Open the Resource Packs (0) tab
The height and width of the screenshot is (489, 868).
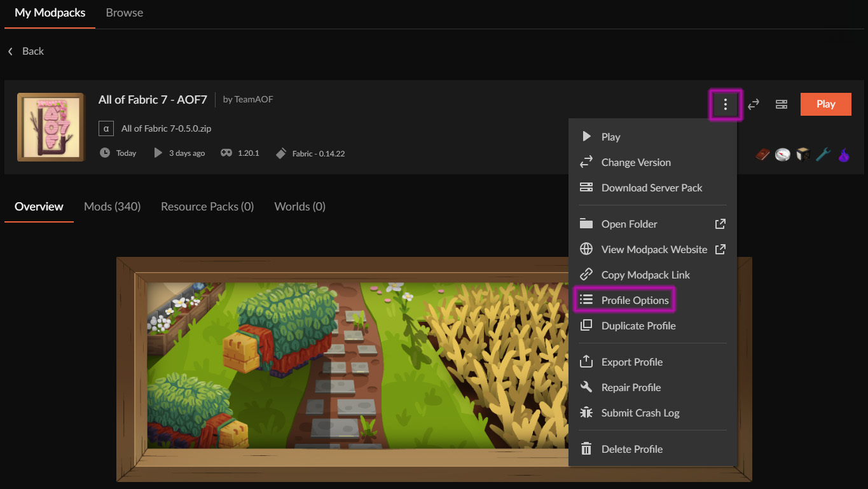pos(207,207)
